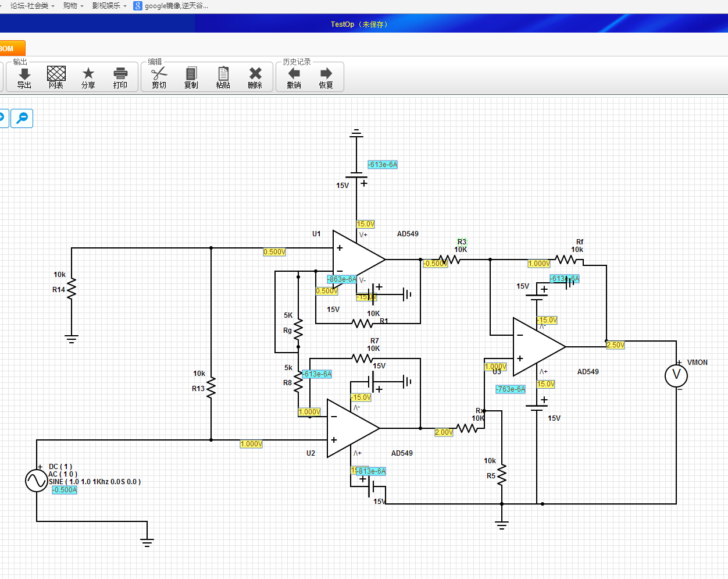Select the Rf 10k resistor symbol

tap(566, 260)
